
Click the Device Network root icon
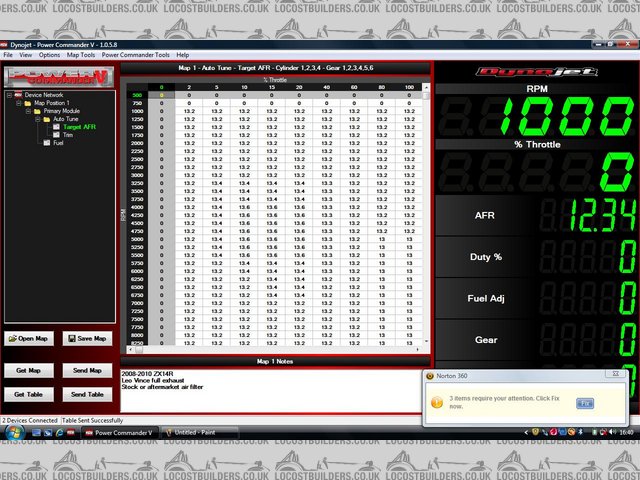(18, 95)
